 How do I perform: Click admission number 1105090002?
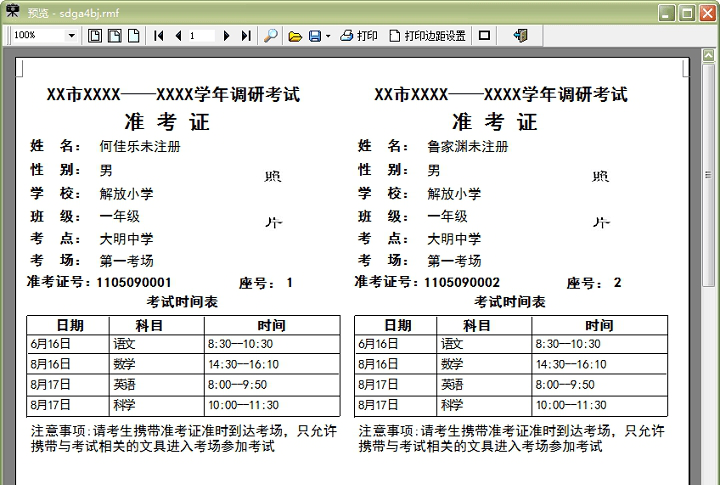pyautogui.click(x=461, y=282)
